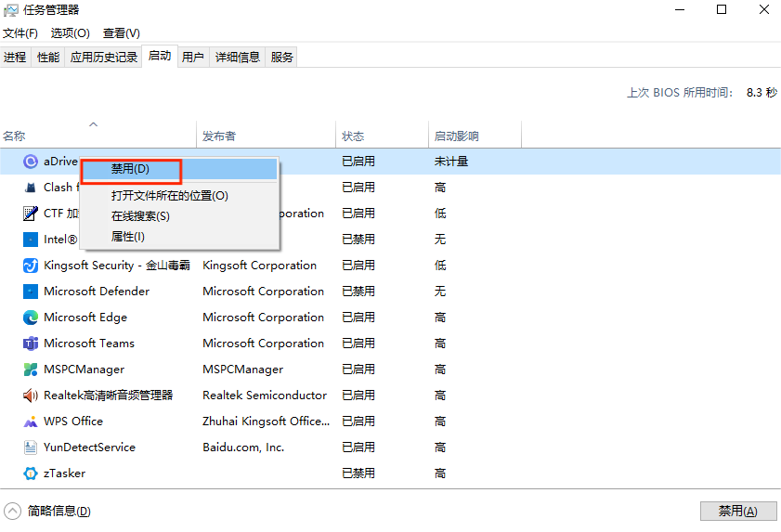Click publisher Kingsoft Corporation
This screenshot has width=781, height=532.
pyautogui.click(x=259, y=266)
